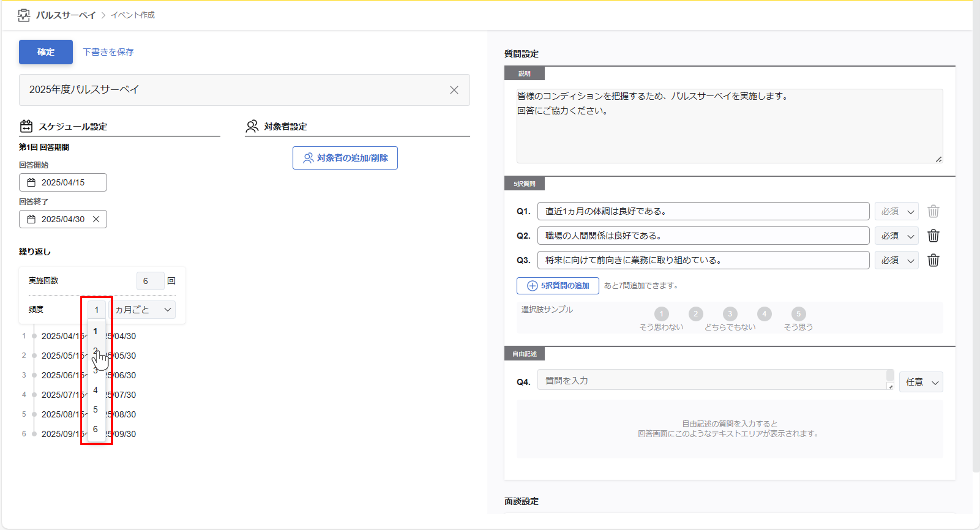Click the sample choice circle 4
Image resolution: width=980 pixels, height=530 pixels.
(764, 314)
